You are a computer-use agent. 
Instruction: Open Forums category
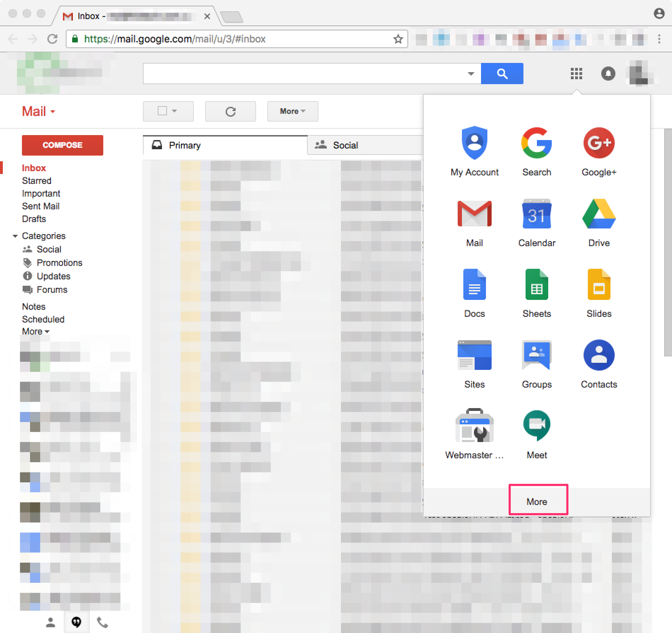52,290
